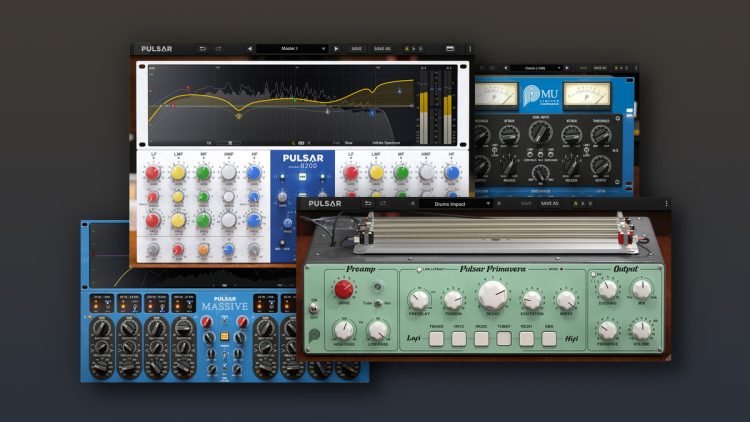Screen dimensions: 750x422
Task: Click the blue HF gain knob, right channel
Action: (x=452, y=172)
